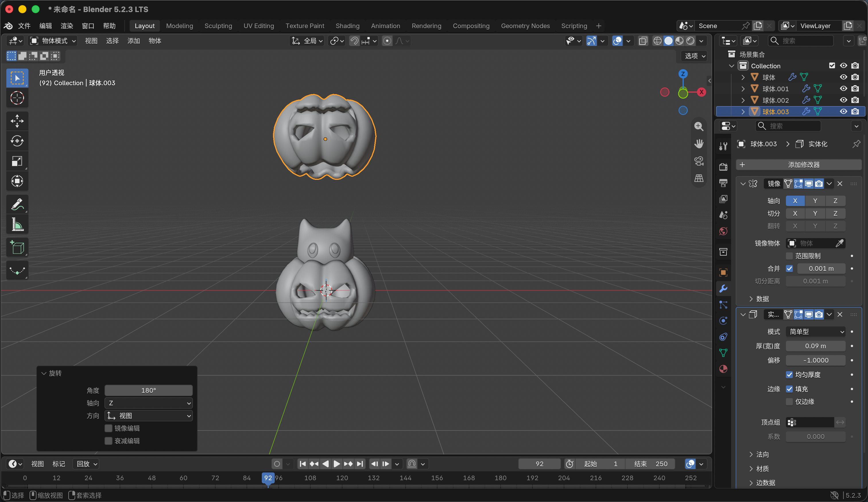Viewport: 868px width, 502px height.
Task: Switch to wireframe viewport shading
Action: point(657,41)
